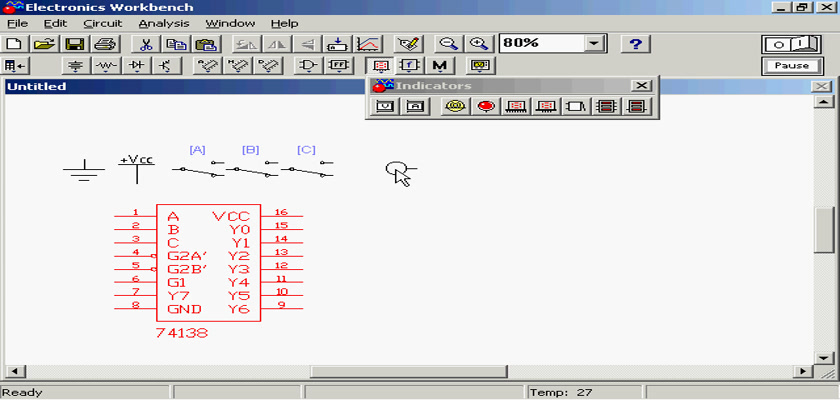Click the Flip Vertical icon
The height and width of the screenshot is (400, 840).
[308, 44]
